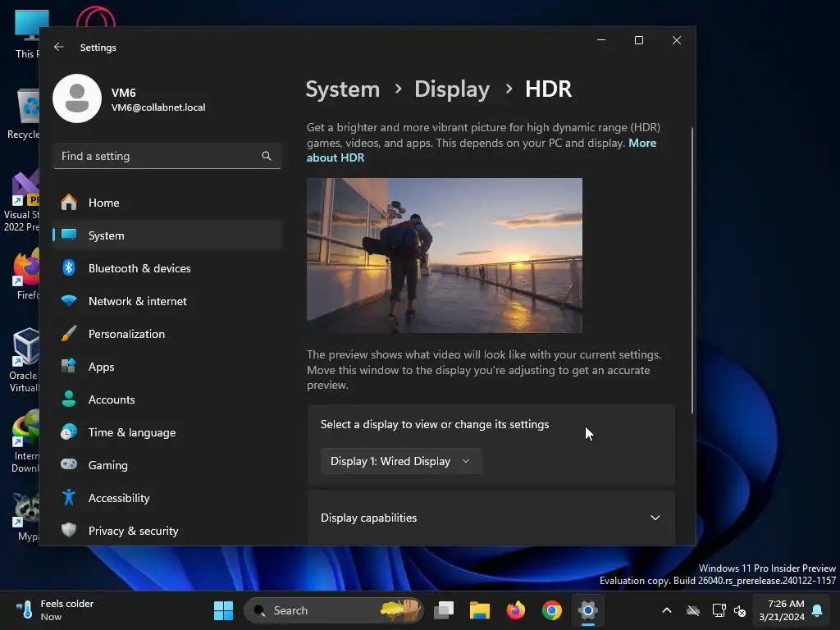
Task: Open Bluetooth & devices settings
Action: 167,268
